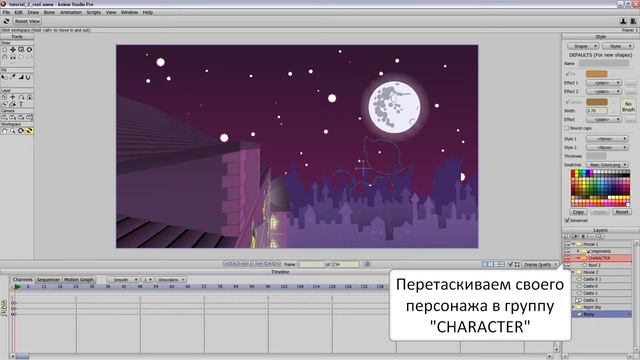Click the Copy button in Style panel

(578, 212)
